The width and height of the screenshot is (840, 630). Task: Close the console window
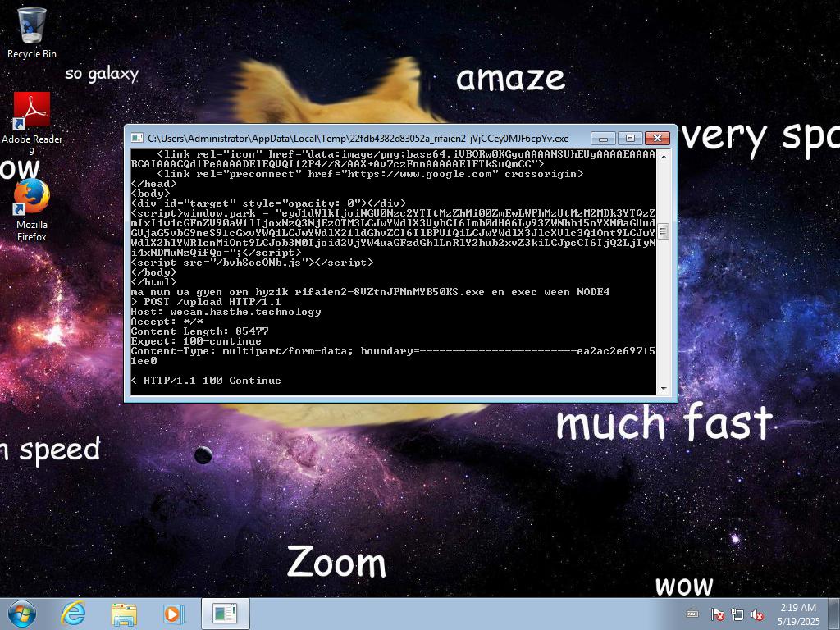pyautogui.click(x=657, y=138)
